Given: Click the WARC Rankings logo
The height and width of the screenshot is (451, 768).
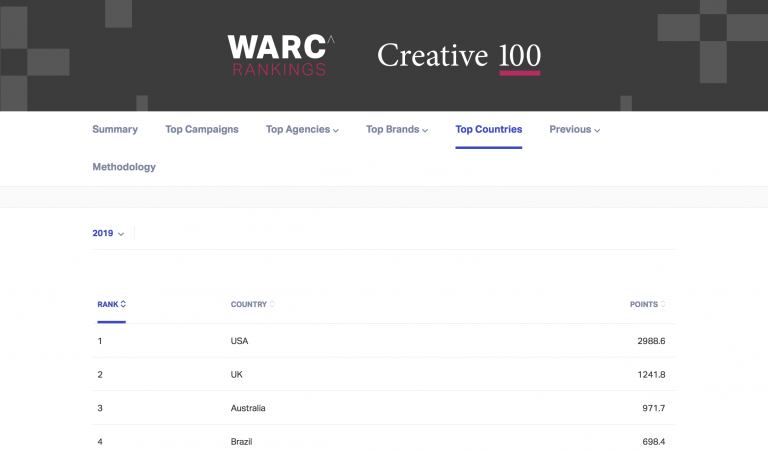Looking at the screenshot, I should click(281, 55).
